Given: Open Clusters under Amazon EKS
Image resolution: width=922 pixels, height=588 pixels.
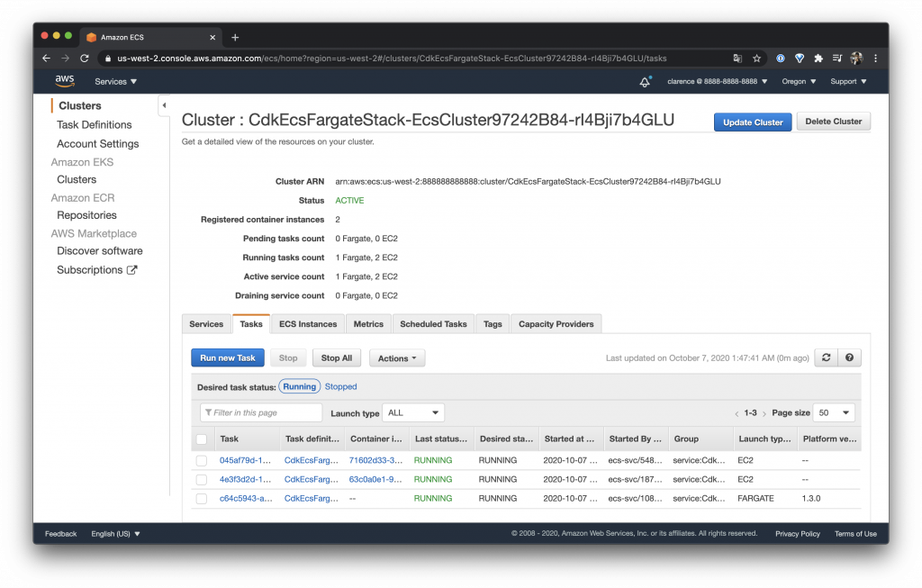Looking at the screenshot, I should point(77,179).
